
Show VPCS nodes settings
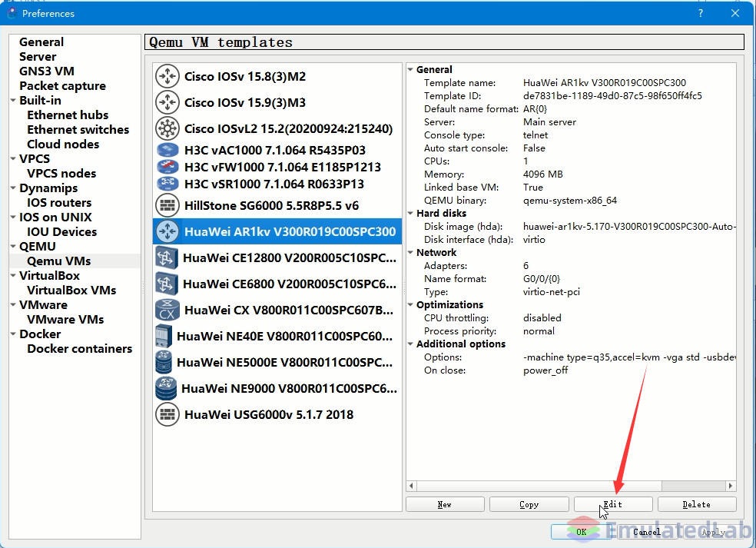coord(61,173)
